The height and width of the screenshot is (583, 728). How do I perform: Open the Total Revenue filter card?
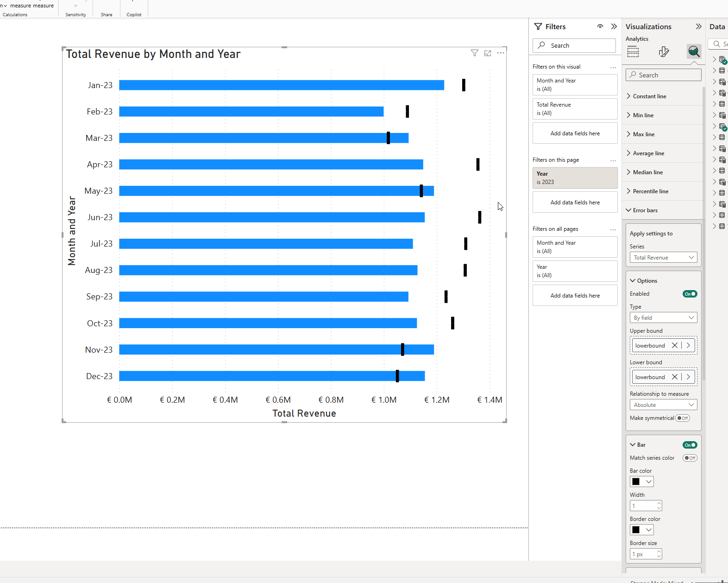click(575, 109)
